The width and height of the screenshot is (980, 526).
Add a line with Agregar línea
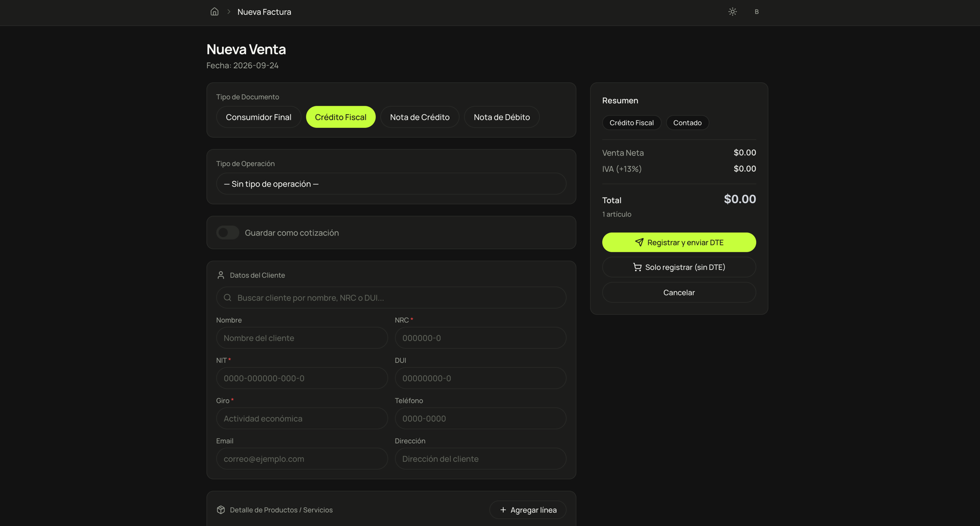click(x=528, y=510)
